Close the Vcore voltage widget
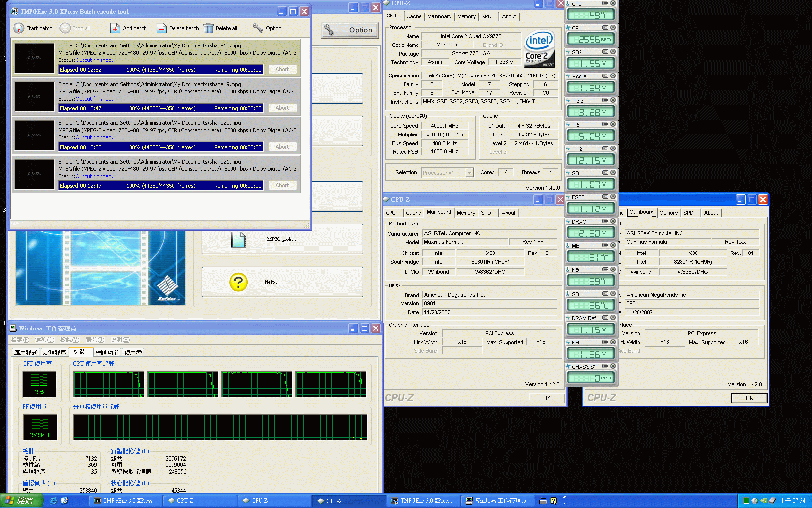 (613, 76)
